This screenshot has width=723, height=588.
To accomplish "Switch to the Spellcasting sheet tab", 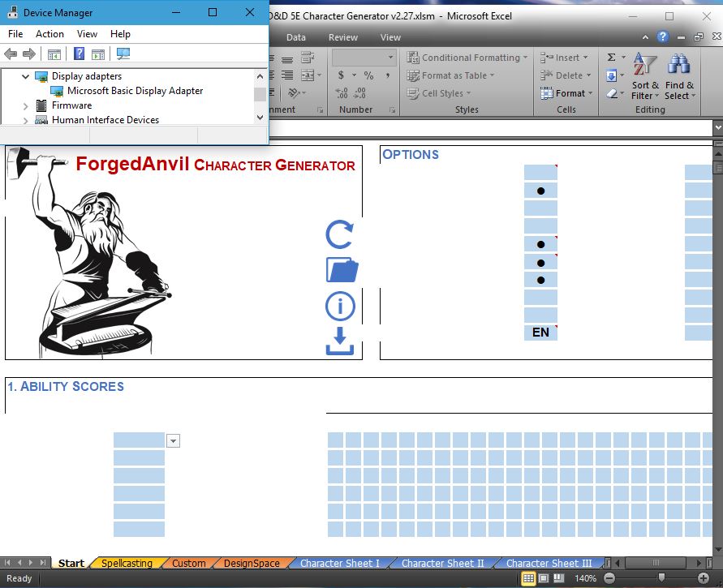I will click(127, 563).
